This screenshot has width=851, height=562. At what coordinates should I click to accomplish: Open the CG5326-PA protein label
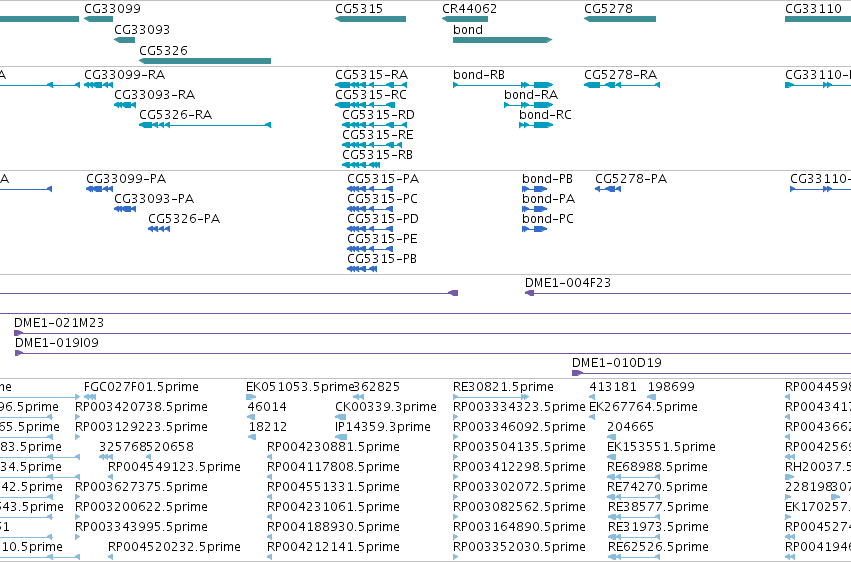tap(184, 219)
